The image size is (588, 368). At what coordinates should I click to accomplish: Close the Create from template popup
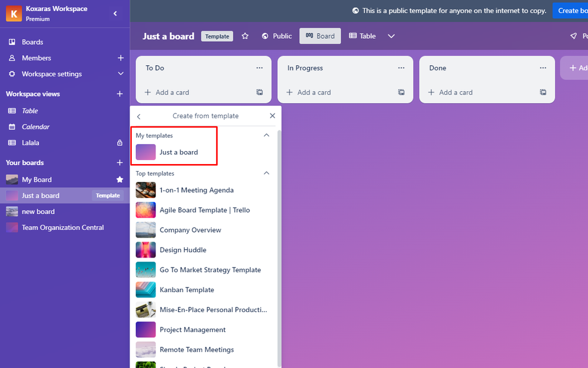tap(273, 116)
